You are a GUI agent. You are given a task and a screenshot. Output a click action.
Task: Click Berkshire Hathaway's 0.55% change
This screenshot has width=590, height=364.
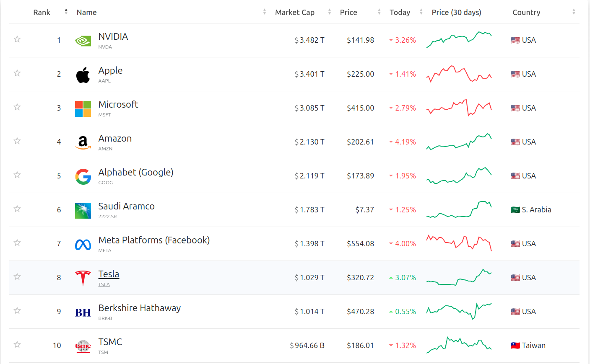click(x=403, y=312)
